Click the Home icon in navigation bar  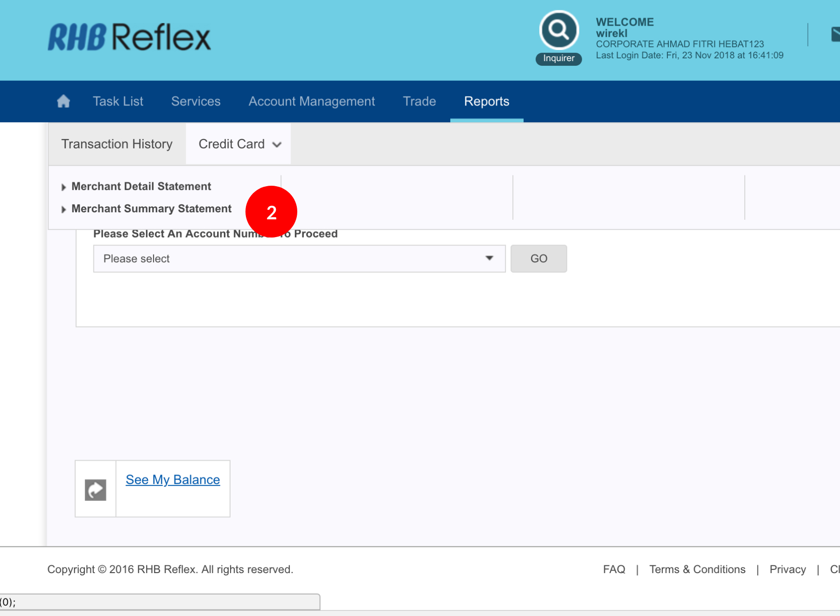[63, 101]
